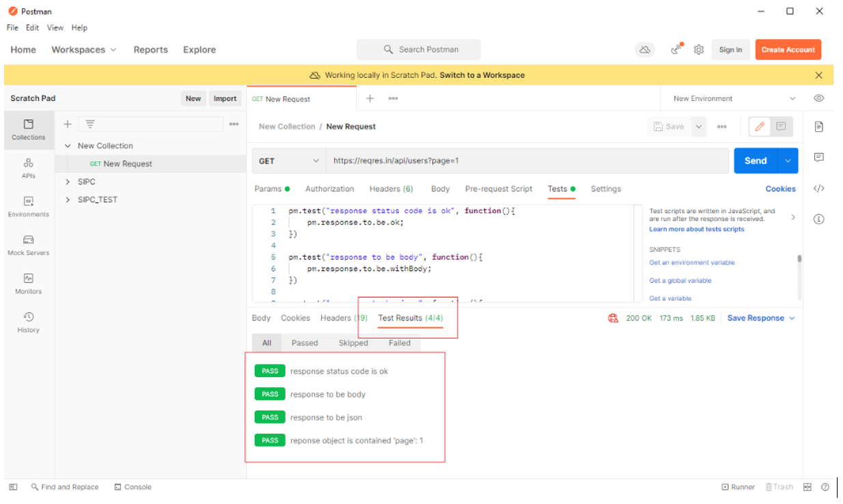Switch to the Authorization tab
843x504 pixels.
tap(330, 188)
